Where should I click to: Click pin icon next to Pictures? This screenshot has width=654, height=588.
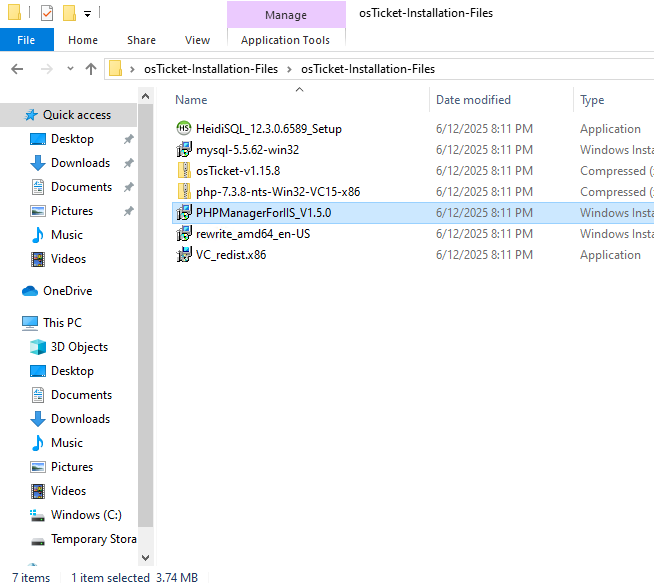pos(128,211)
